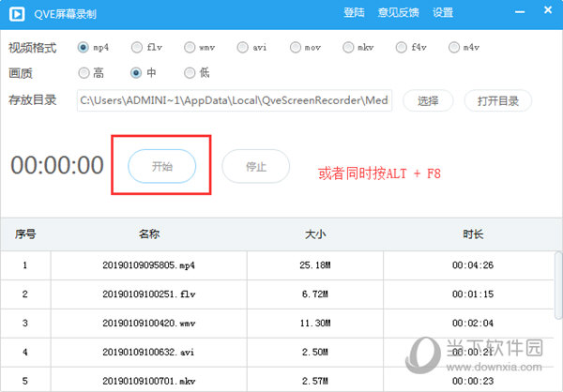This screenshot has width=563, height=392.
Task: Pick the avi format option
Action: tap(243, 47)
